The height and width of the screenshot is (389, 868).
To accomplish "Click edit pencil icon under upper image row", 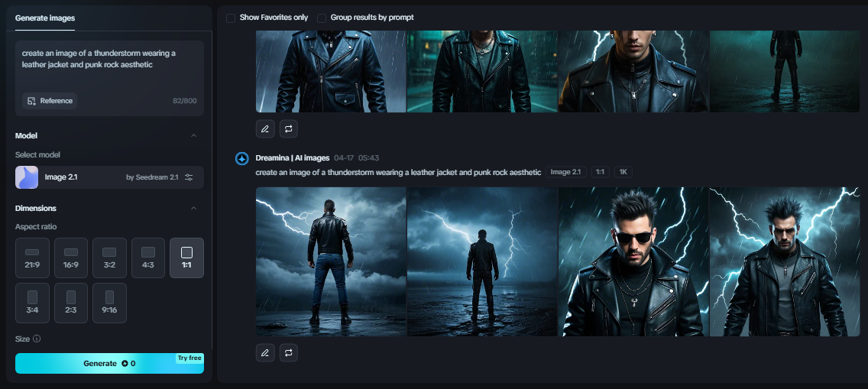I will point(265,129).
